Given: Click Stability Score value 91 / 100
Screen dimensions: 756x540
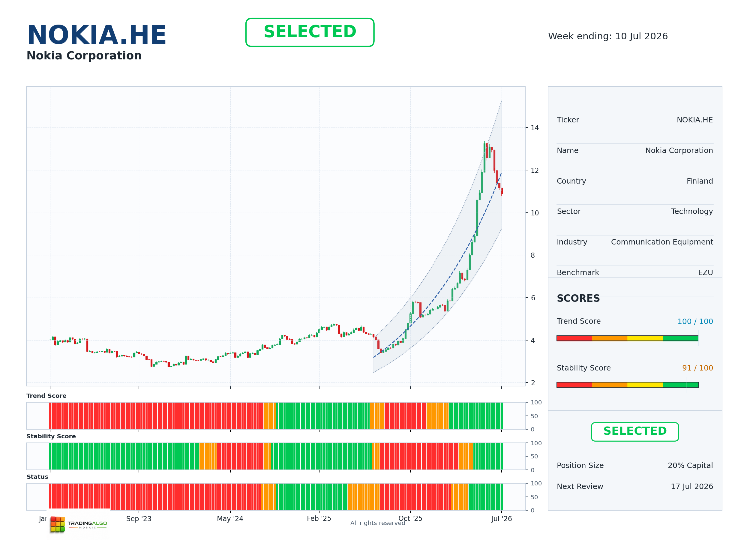Looking at the screenshot, I should click(697, 368).
